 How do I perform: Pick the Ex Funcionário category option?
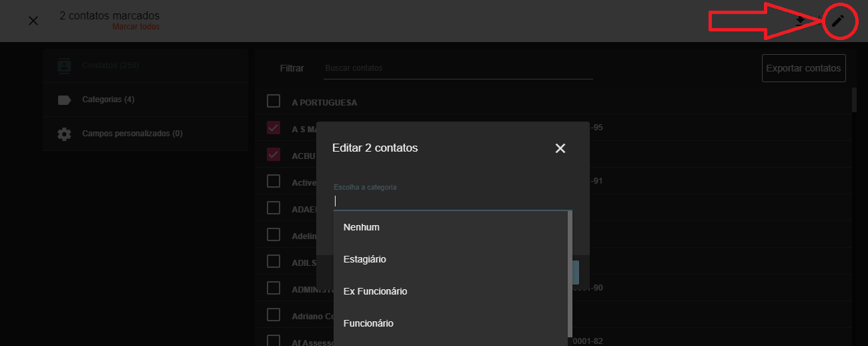point(375,291)
